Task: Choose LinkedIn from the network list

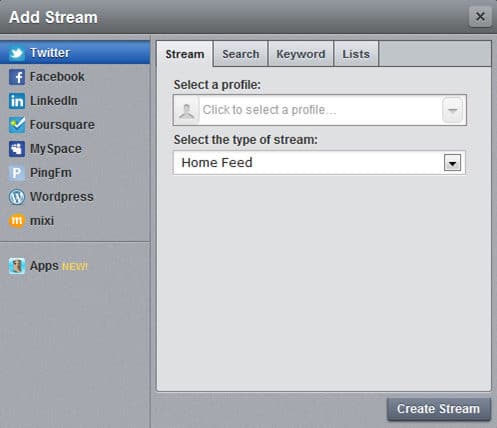Action: point(54,101)
